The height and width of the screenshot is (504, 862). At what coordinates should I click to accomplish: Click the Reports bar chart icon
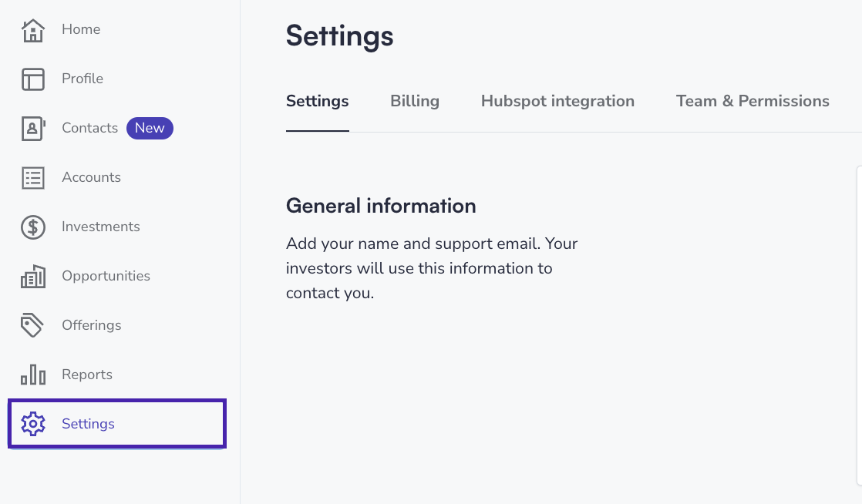coord(33,375)
